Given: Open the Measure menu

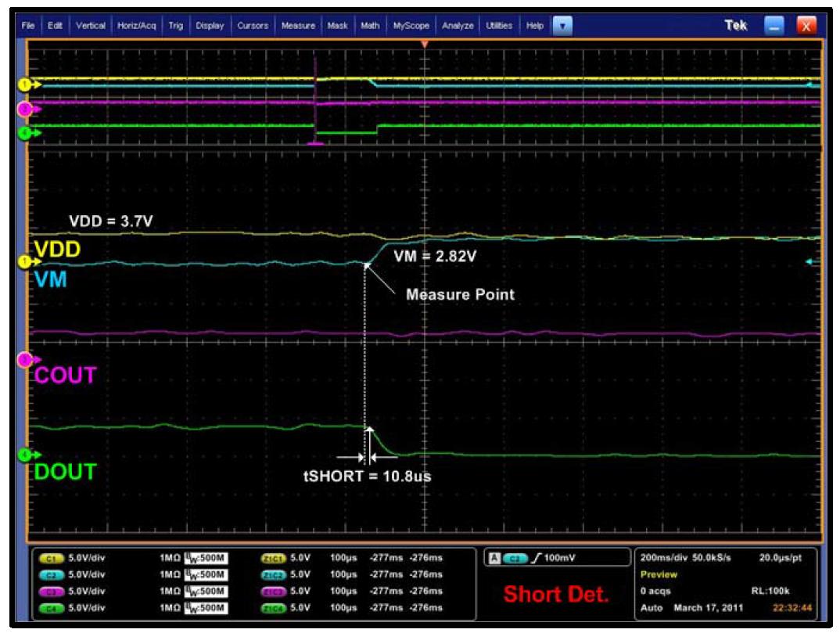Looking at the screenshot, I should (298, 25).
